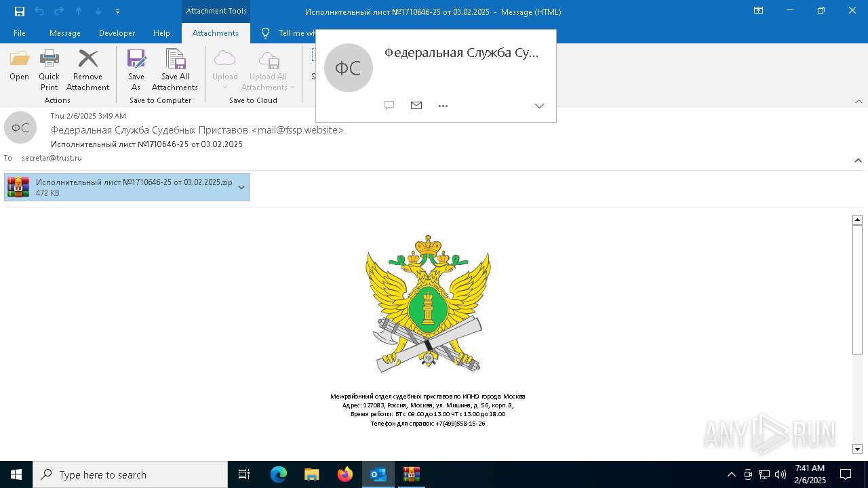
Task: Select the Attachments ribbon tab
Action: pyautogui.click(x=216, y=33)
